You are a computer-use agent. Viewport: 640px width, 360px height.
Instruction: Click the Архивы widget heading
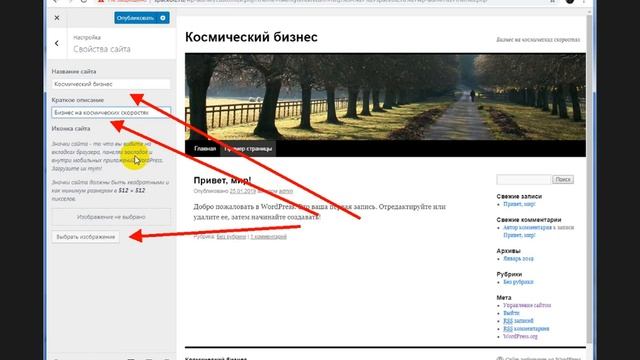pyautogui.click(x=508, y=251)
